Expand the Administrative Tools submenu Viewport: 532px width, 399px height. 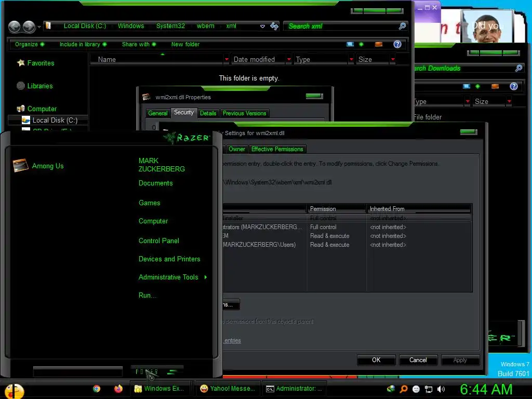[172, 277]
